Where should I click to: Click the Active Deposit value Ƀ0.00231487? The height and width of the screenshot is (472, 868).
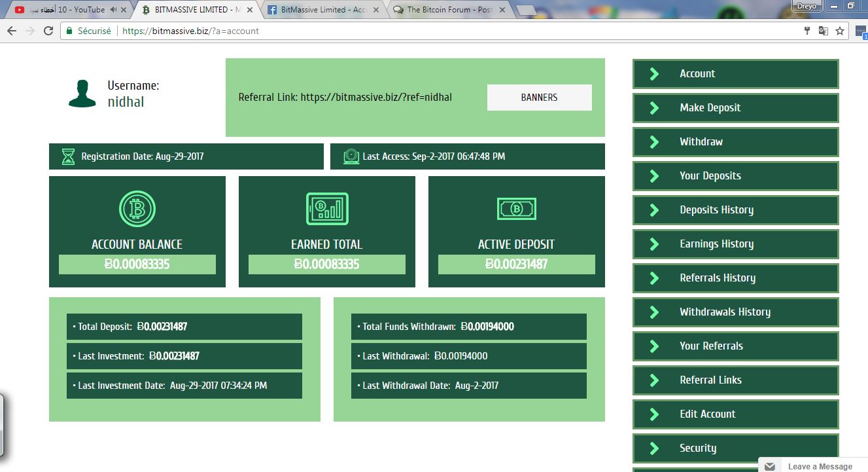[517, 264]
